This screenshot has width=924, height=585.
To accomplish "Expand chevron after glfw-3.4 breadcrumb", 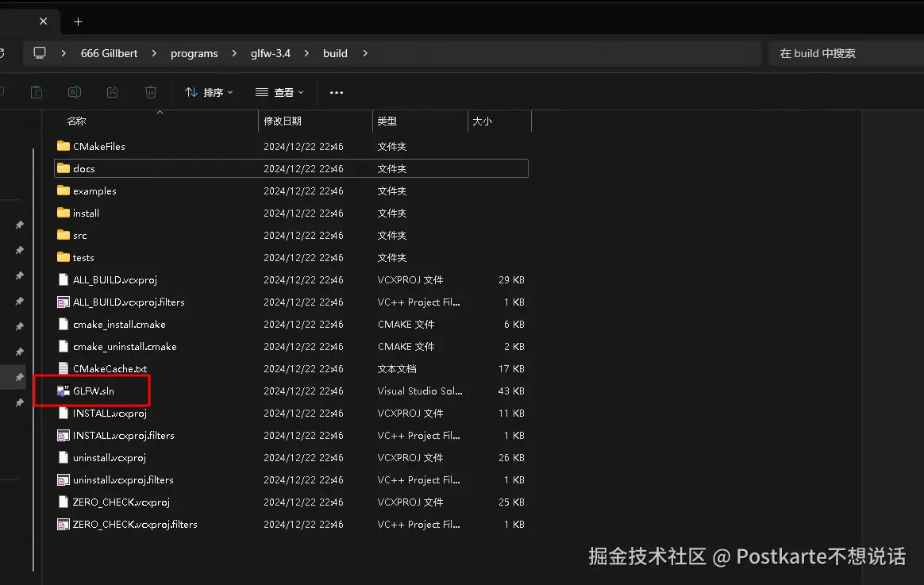I will tap(306, 53).
